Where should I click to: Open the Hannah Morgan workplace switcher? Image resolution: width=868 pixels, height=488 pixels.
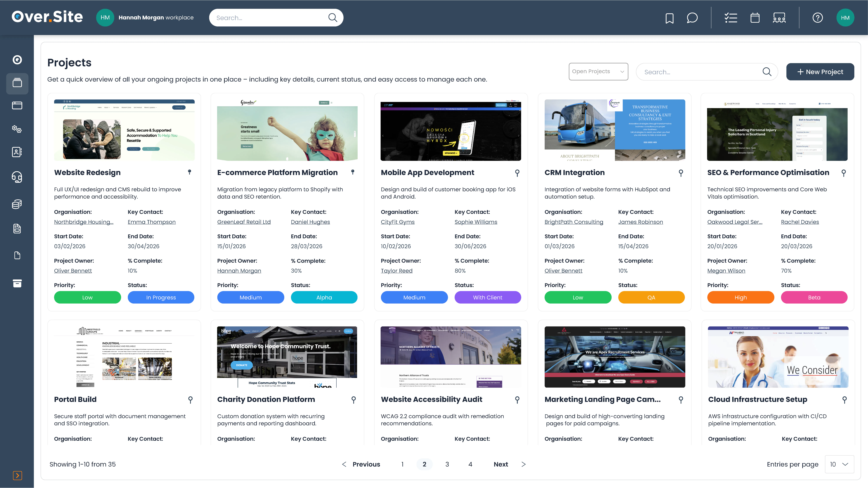(x=145, y=17)
